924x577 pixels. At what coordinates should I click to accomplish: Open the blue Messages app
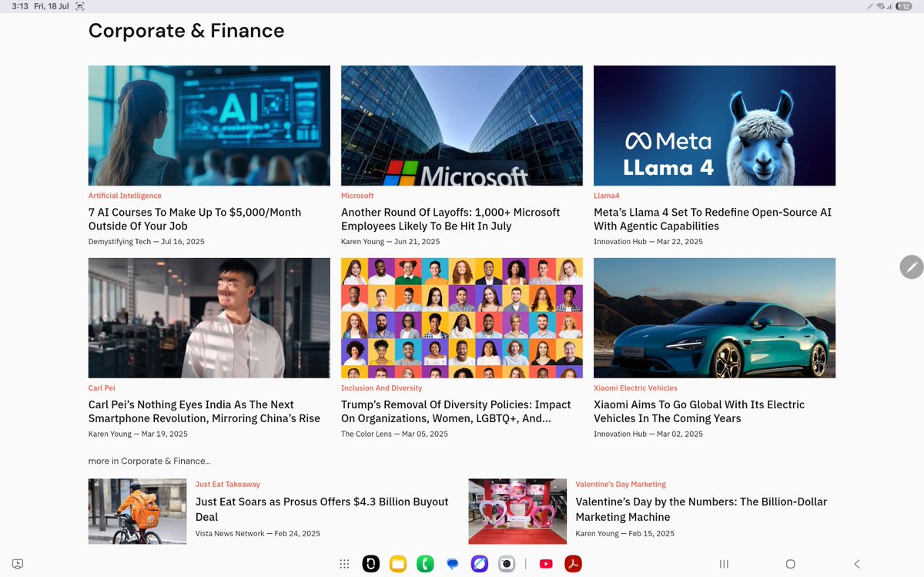pos(452,564)
